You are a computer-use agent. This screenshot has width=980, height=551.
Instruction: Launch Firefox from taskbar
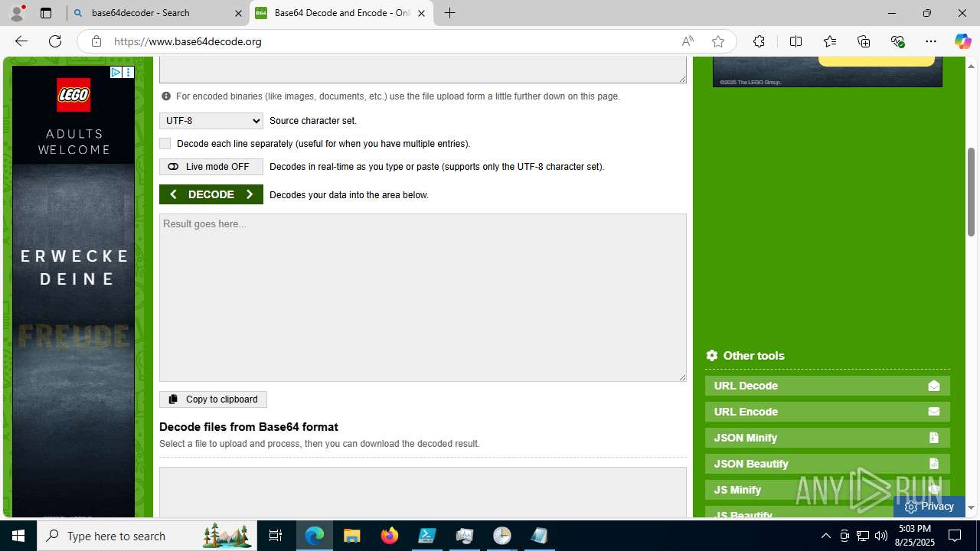coord(390,536)
